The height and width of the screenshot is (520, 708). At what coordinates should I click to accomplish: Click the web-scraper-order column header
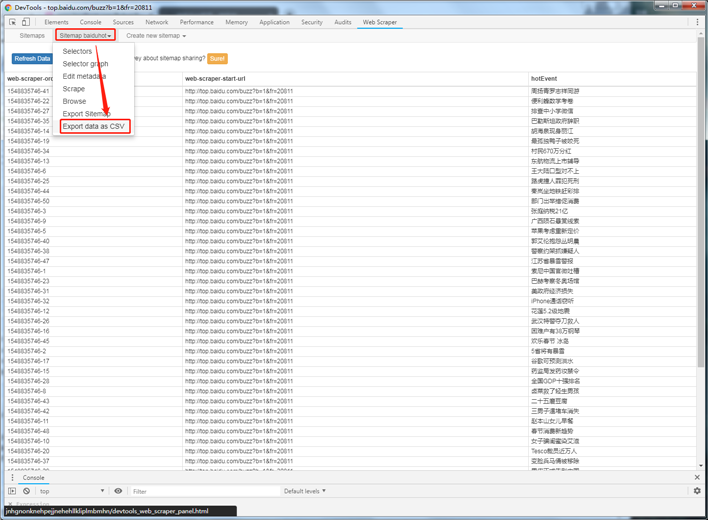point(30,79)
